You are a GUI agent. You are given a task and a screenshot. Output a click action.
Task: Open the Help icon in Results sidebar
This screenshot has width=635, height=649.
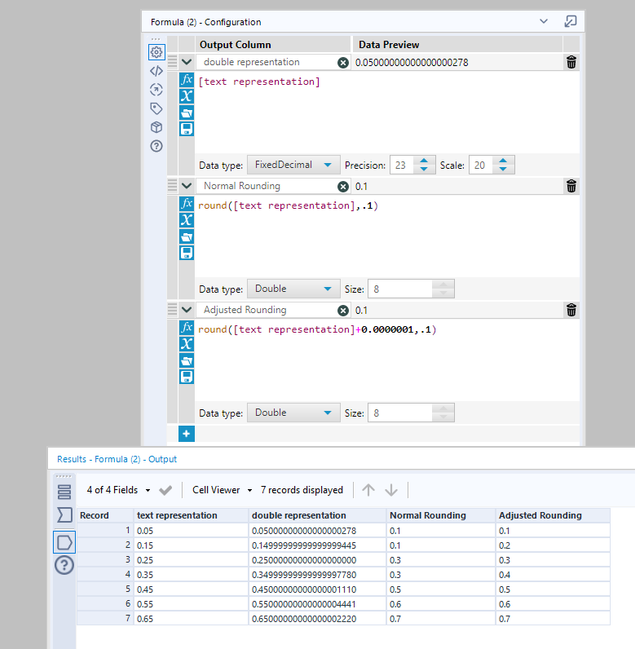(x=64, y=565)
